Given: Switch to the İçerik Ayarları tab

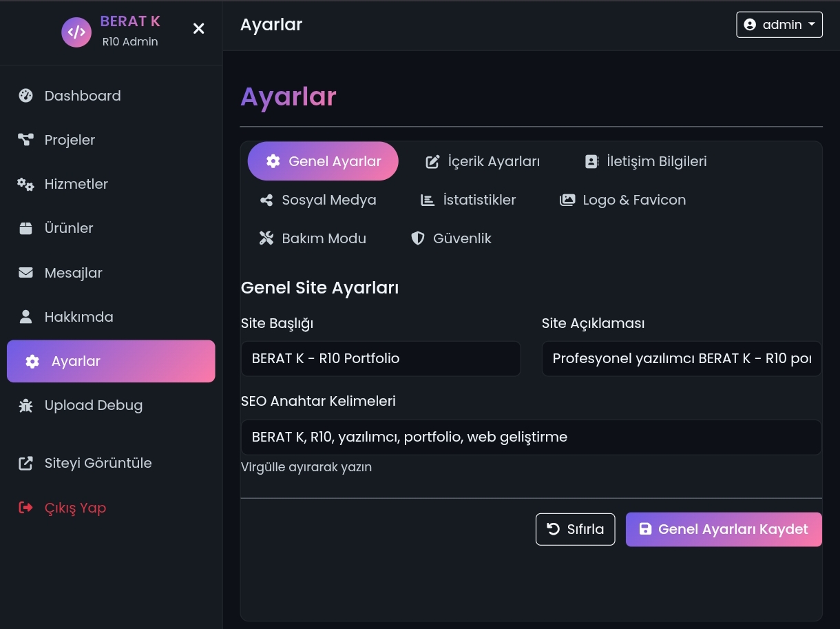Looking at the screenshot, I should tap(482, 161).
